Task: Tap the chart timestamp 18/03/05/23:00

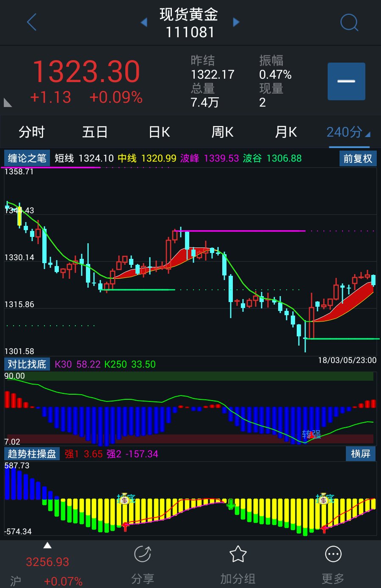Action: tap(347, 360)
